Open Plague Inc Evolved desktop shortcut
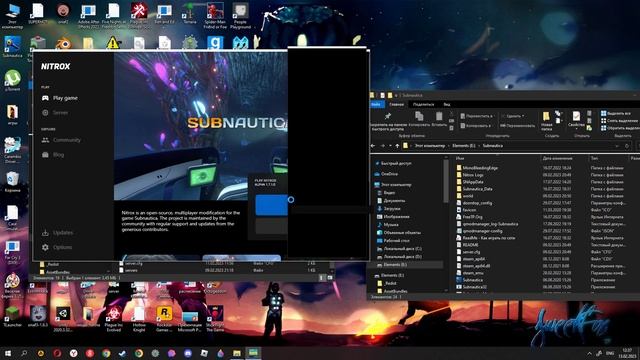This screenshot has height=360, width=640. tap(114, 318)
